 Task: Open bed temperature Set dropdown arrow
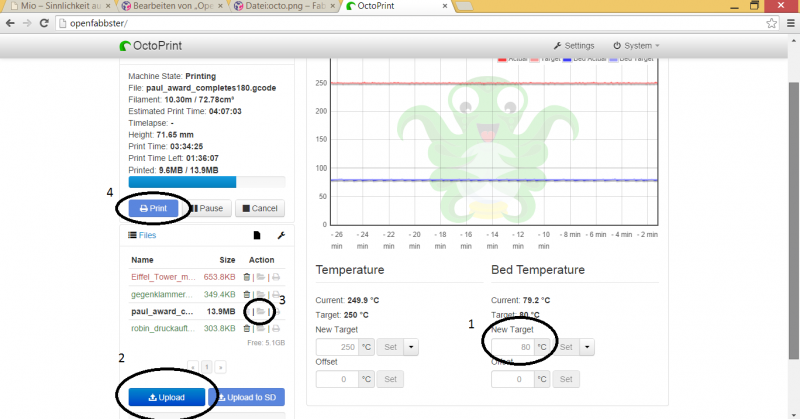pos(588,346)
